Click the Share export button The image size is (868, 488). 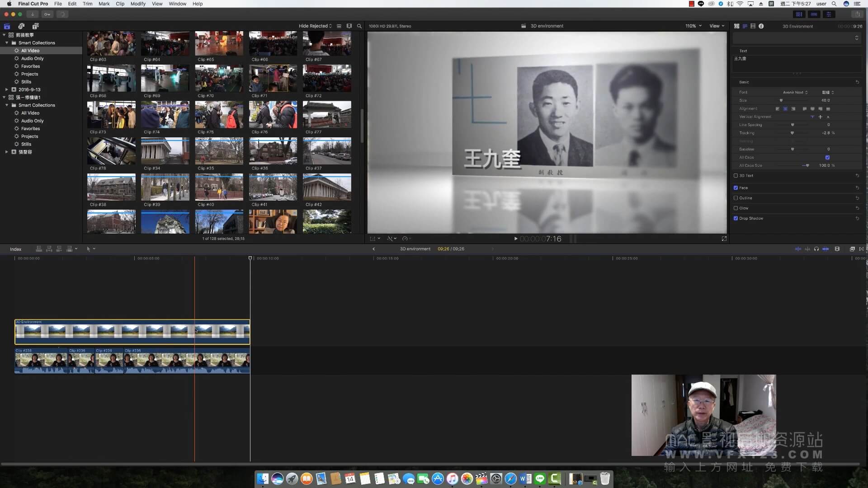(x=857, y=14)
